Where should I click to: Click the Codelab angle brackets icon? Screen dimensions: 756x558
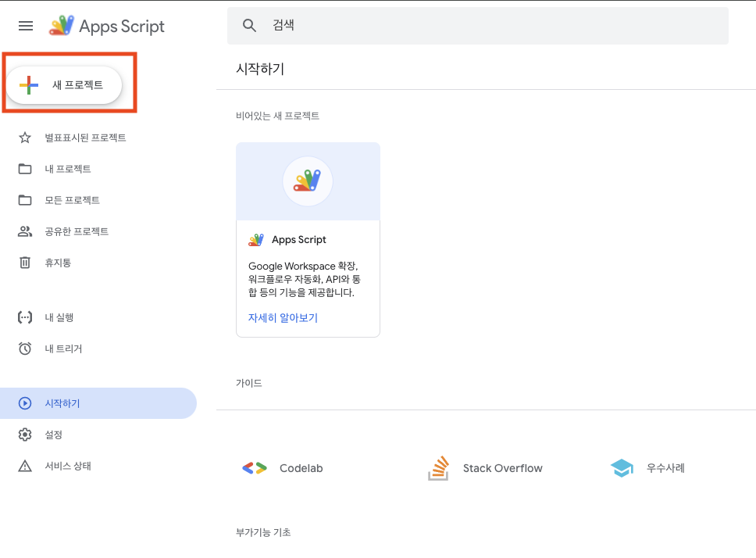click(x=255, y=468)
